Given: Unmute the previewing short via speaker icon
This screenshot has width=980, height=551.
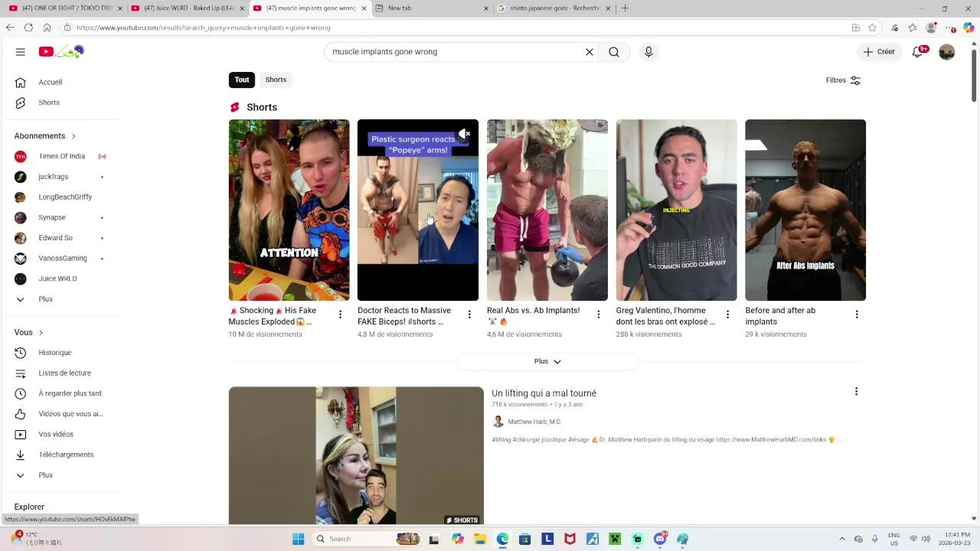Looking at the screenshot, I should tap(464, 134).
